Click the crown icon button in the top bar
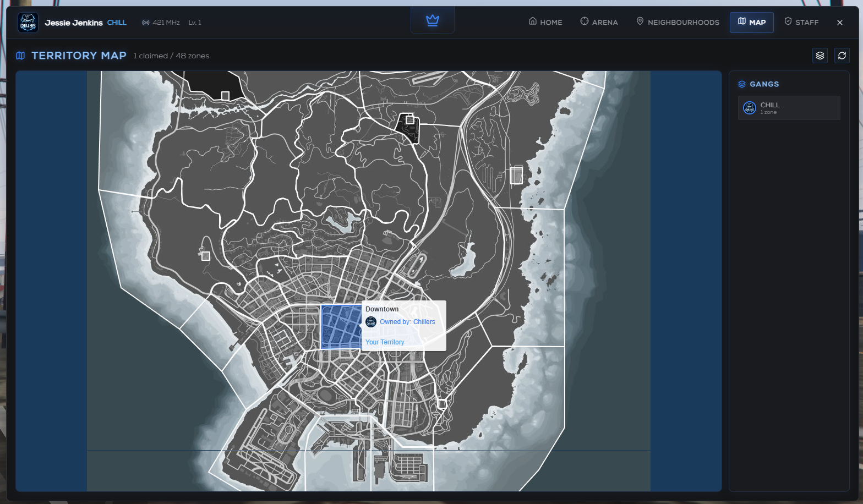 coord(433,21)
